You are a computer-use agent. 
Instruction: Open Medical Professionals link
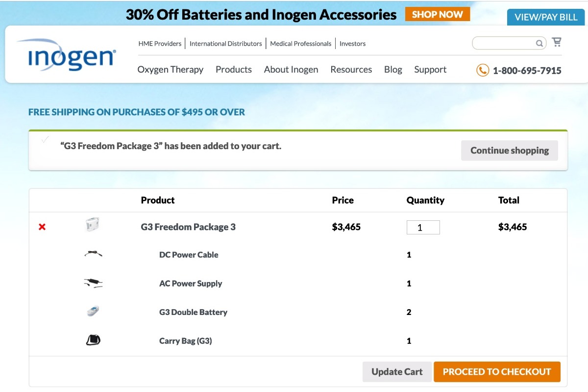click(301, 44)
